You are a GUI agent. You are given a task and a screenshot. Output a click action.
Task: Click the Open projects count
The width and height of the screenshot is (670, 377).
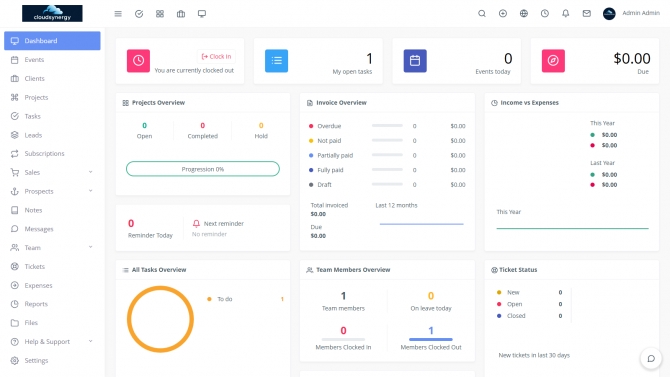pos(144,126)
